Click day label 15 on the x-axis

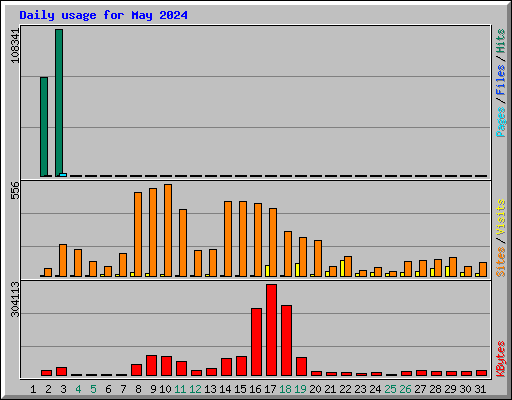tap(240, 389)
